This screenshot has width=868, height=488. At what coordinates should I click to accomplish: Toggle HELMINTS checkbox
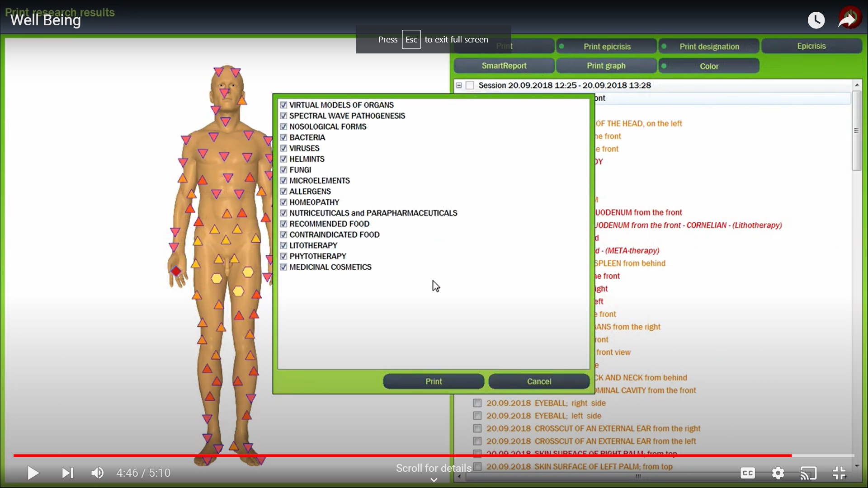click(x=283, y=159)
